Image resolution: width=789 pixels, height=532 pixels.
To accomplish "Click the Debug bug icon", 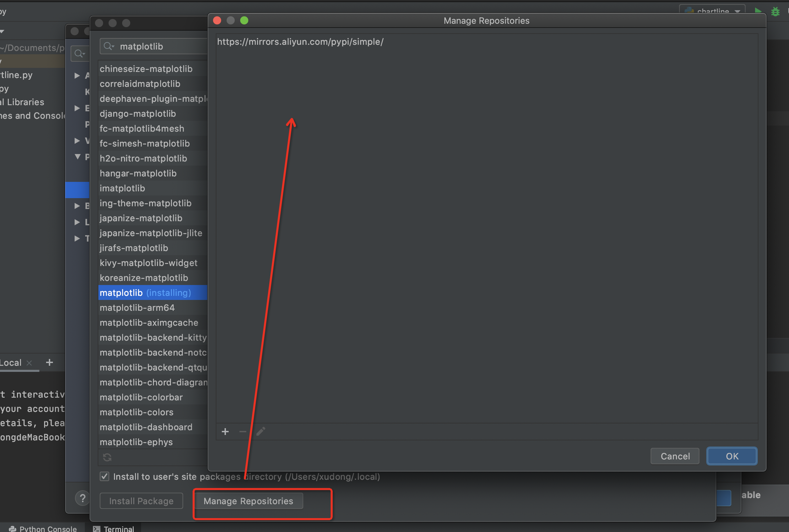I will (775, 12).
